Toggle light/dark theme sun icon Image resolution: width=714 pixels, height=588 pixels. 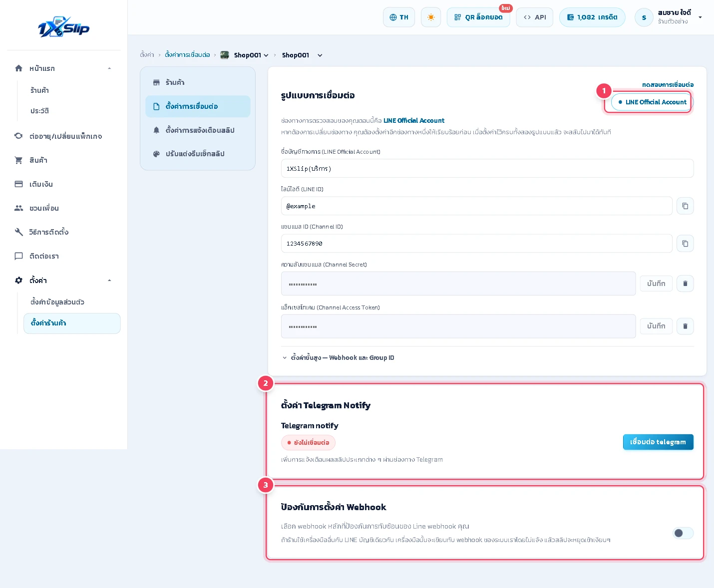click(x=431, y=17)
